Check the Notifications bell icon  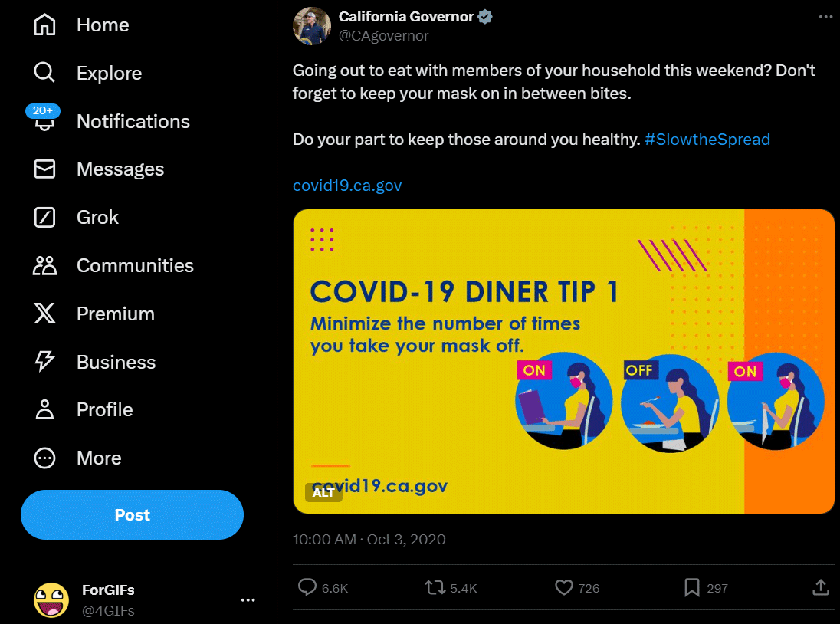(45, 122)
